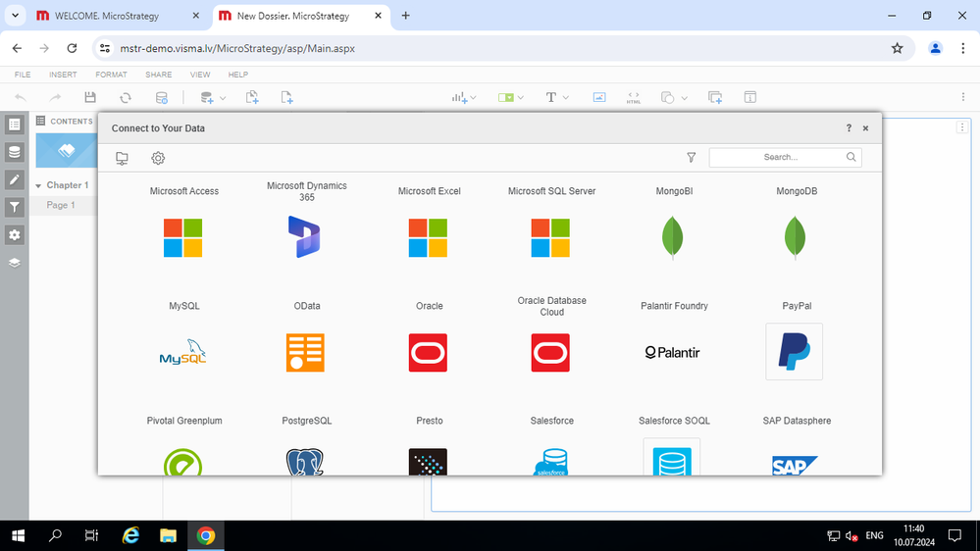Image resolution: width=980 pixels, height=551 pixels.
Task: Select the Oracle data source
Action: point(428,352)
